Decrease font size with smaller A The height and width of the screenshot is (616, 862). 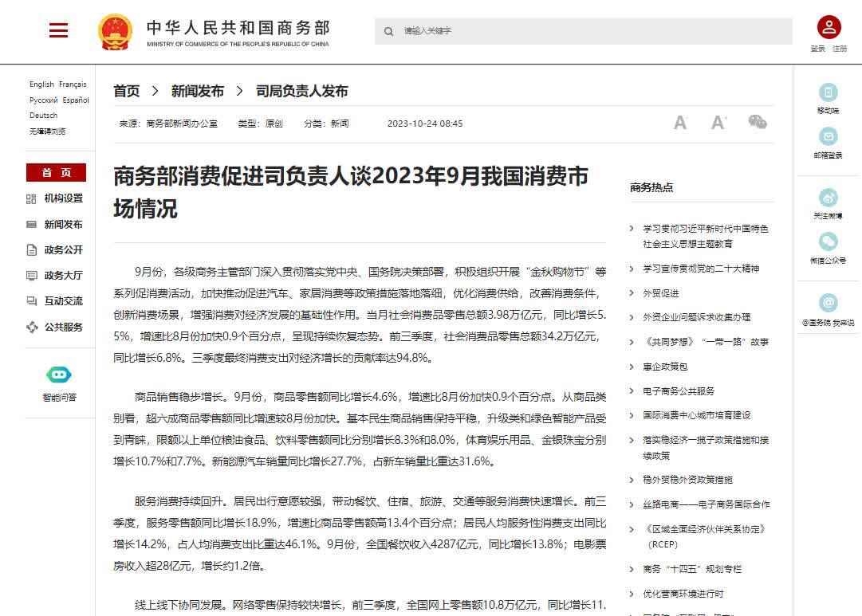click(x=679, y=123)
